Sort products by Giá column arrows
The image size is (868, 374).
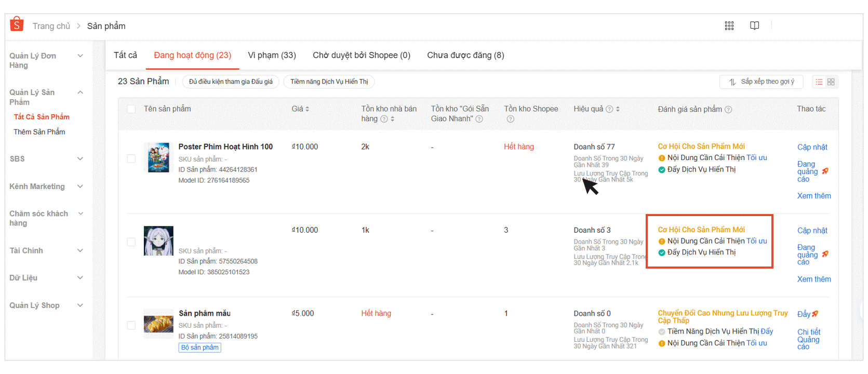coord(307,109)
